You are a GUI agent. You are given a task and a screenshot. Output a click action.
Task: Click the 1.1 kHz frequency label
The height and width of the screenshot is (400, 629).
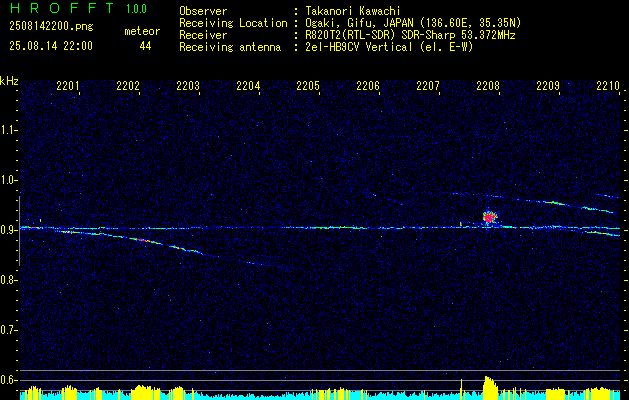click(8, 130)
